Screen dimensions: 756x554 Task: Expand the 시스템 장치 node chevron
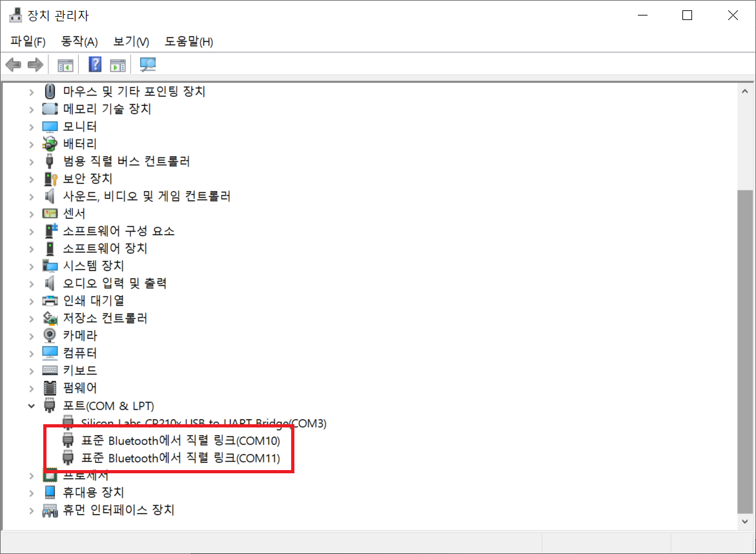32,266
